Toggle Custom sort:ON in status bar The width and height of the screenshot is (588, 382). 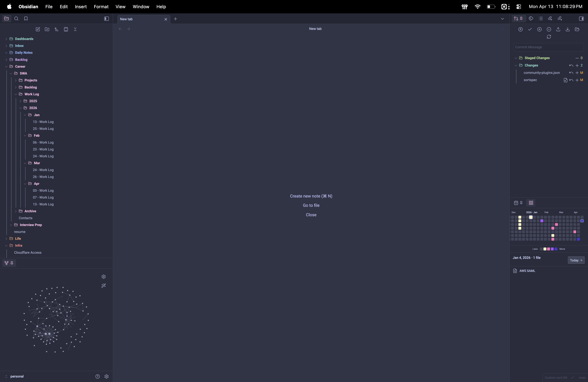(556, 378)
